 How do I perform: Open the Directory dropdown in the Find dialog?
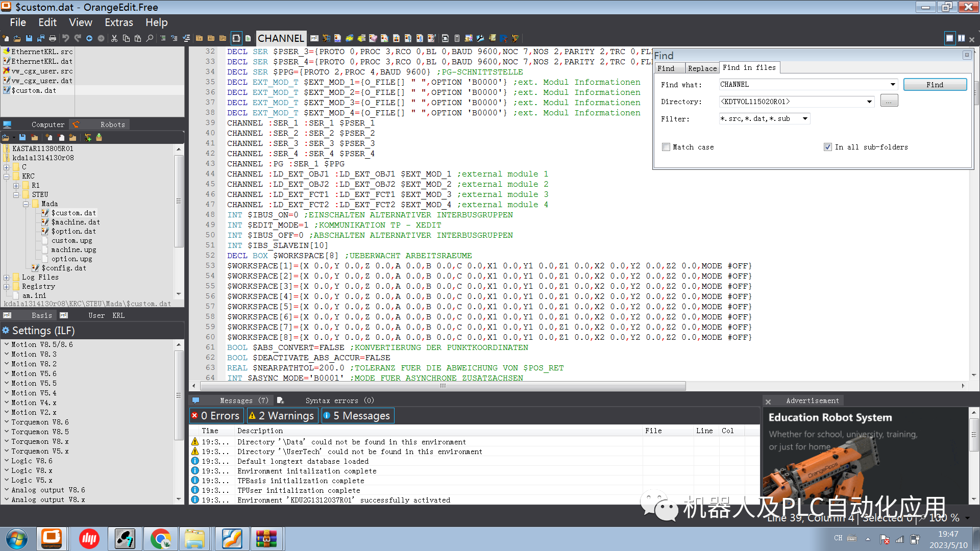[x=869, y=102]
